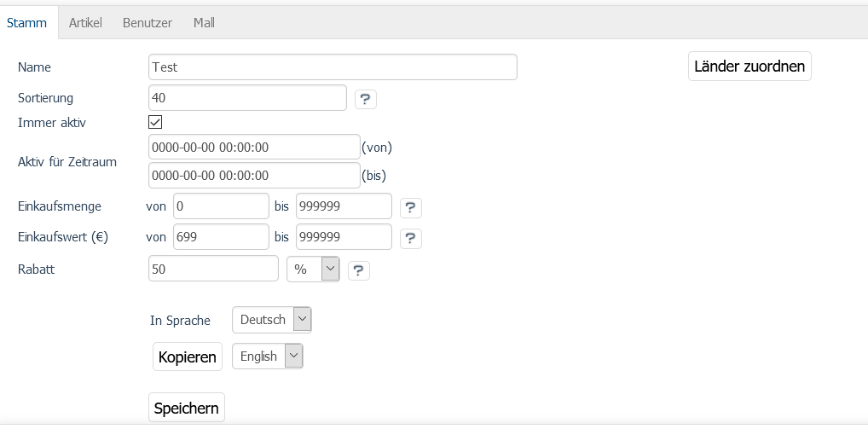Image resolution: width=868 pixels, height=429 pixels.
Task: Select the Mall tab
Action: pos(204,23)
